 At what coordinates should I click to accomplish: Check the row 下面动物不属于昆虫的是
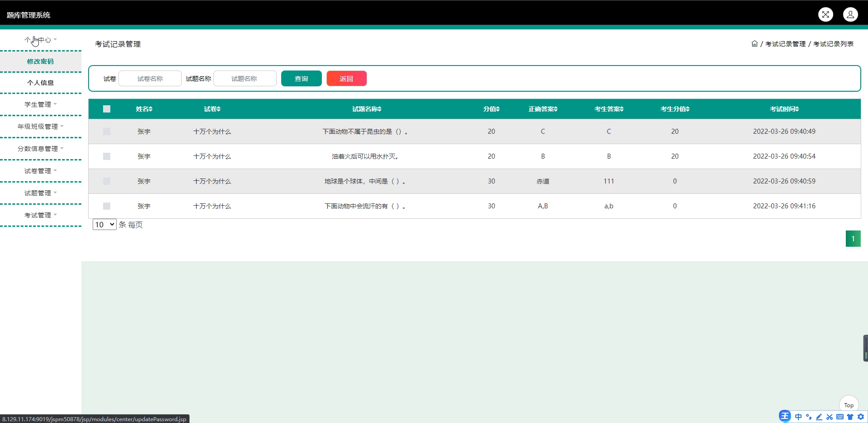click(107, 132)
